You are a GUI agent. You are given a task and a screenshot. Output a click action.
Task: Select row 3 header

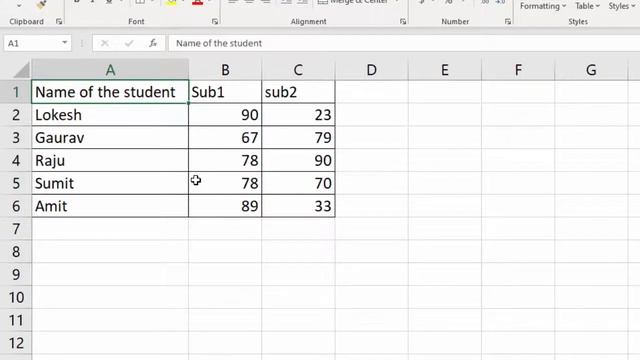click(x=16, y=138)
